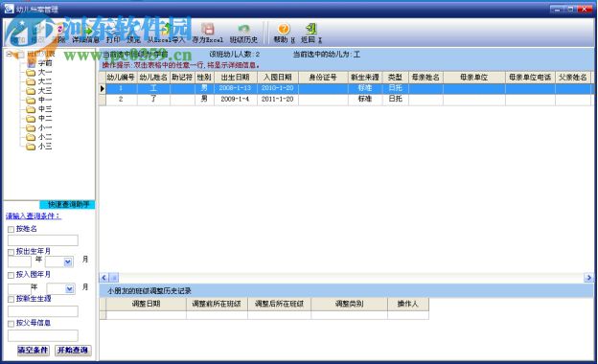Image resolution: width=598 pixels, height=364 pixels.
Task: Click the 新生生源 input field
Action: [x=43, y=311]
